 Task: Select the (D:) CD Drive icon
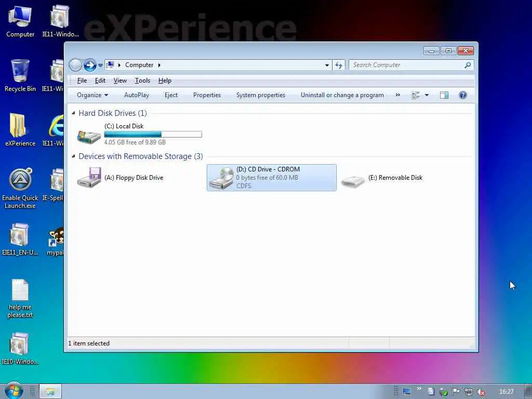click(221, 178)
